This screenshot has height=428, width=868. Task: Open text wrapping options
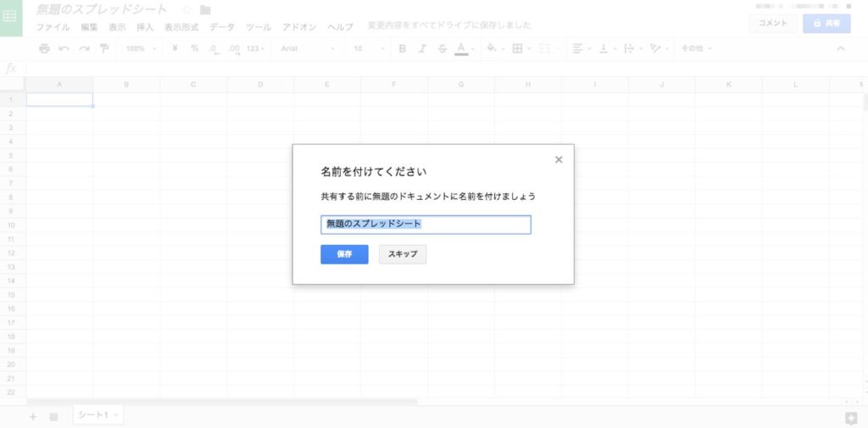tap(632, 48)
